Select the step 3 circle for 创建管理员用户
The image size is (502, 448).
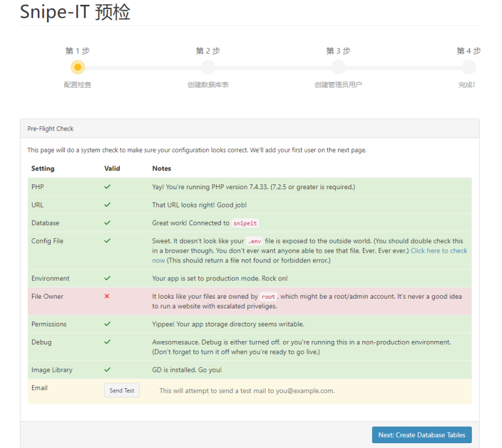pyautogui.click(x=339, y=67)
